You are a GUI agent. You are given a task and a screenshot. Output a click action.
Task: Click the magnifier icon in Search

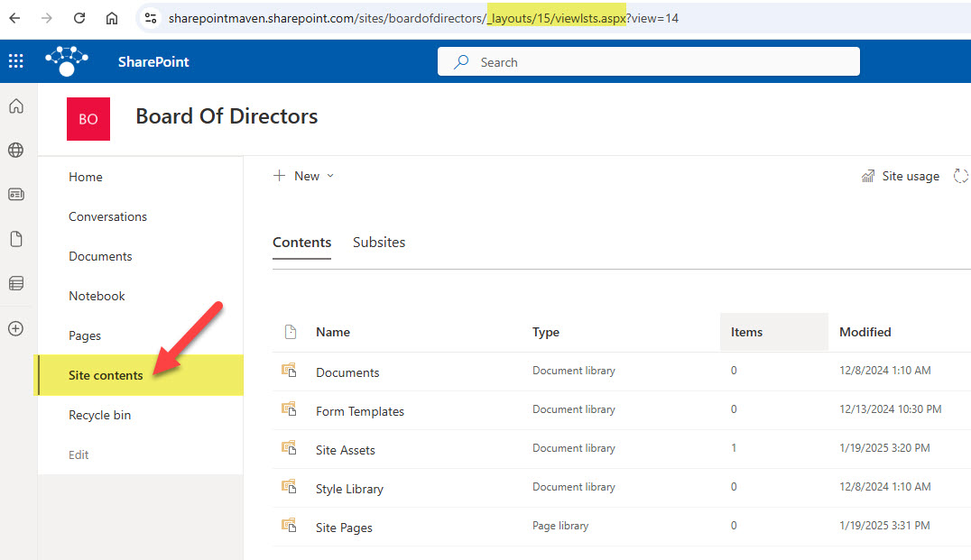pos(461,62)
